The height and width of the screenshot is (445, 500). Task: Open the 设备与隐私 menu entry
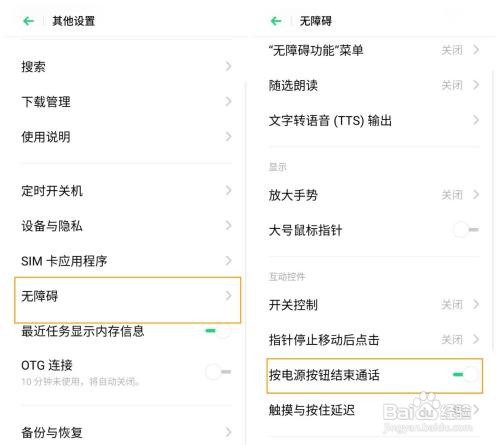pos(128,226)
